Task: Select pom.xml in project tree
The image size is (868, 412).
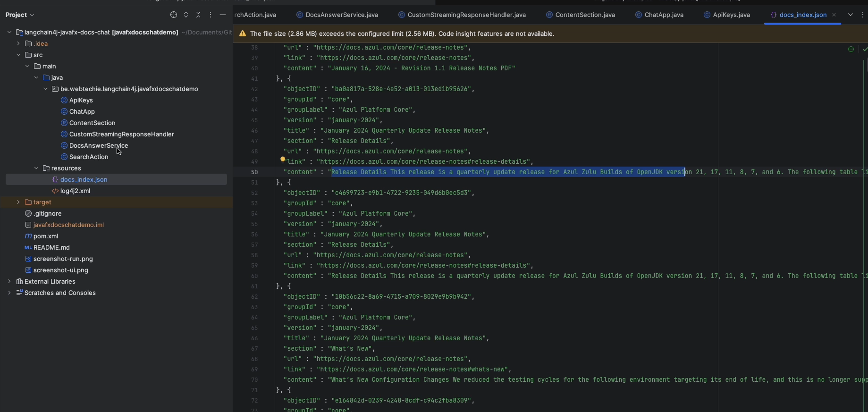Action: (x=45, y=236)
